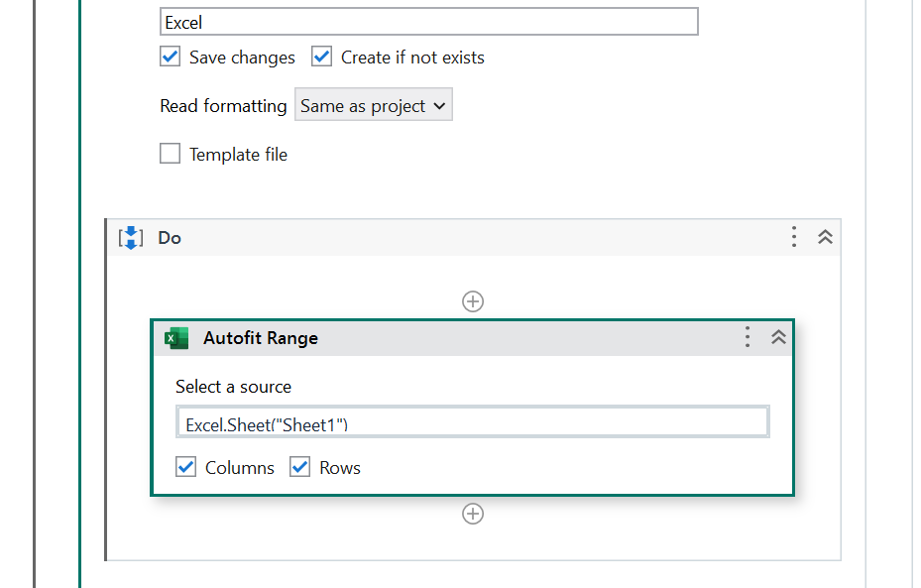
Task: Enable the Template file checkbox
Action: pyautogui.click(x=171, y=154)
